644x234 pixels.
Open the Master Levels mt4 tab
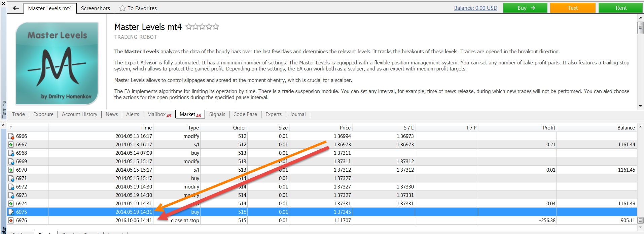pyautogui.click(x=50, y=8)
